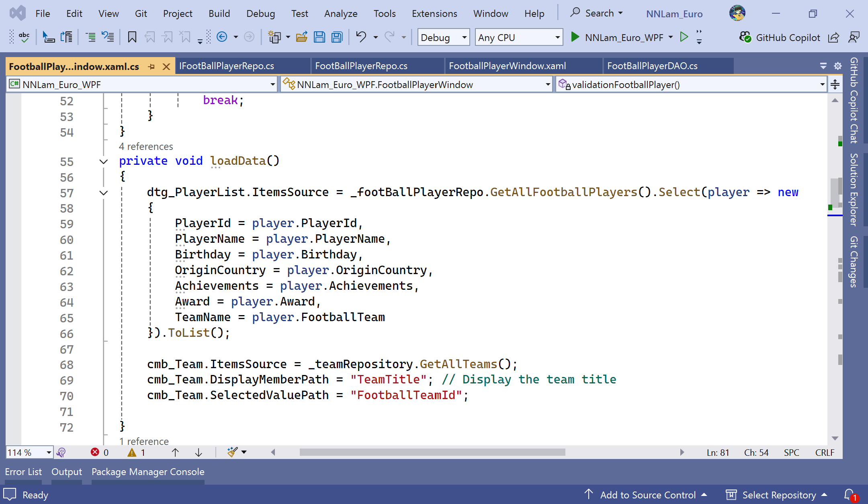
Task: Open the NNLam_Euro_WPF project navigation dropdown
Action: tap(142, 84)
